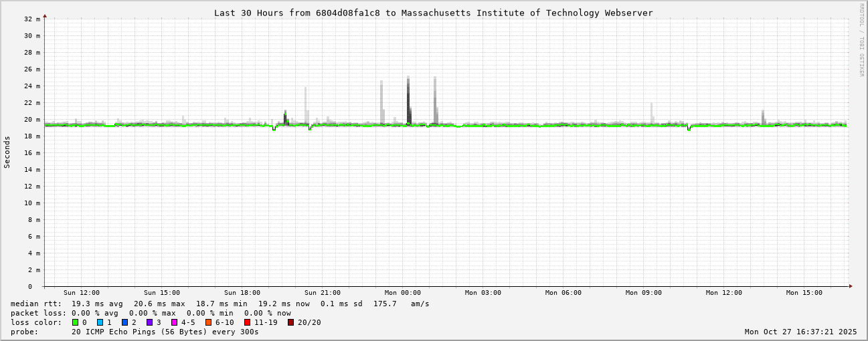Click the 32 m y-axis value
The image size is (868, 341).
tap(33, 19)
